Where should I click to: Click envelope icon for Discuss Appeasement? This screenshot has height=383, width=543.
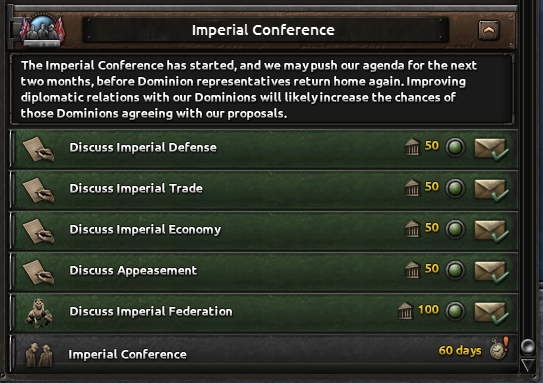pos(491,272)
